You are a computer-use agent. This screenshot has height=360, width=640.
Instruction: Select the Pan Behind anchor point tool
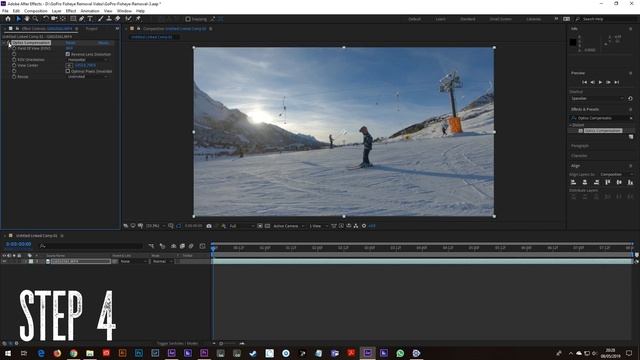pyautogui.click(x=63, y=19)
